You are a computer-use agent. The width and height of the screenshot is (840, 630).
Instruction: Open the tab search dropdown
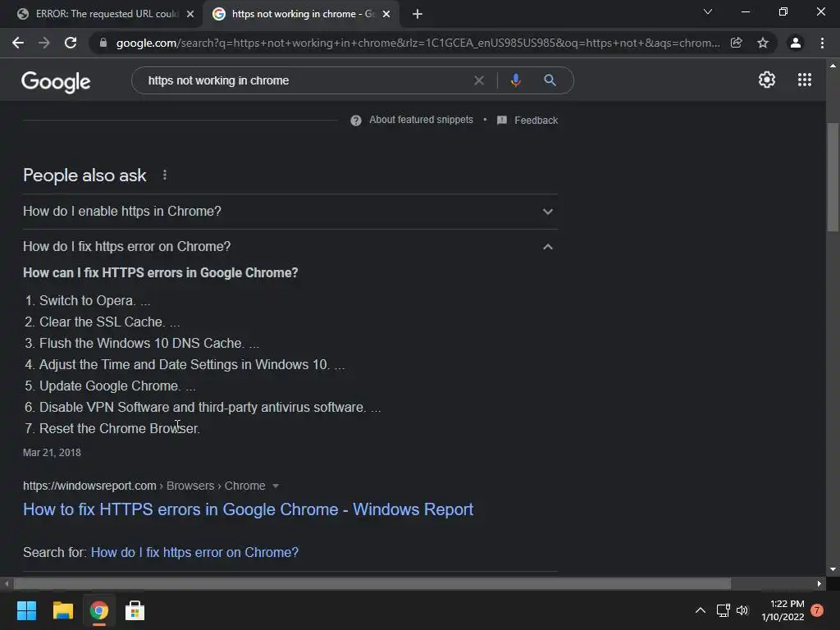click(708, 11)
